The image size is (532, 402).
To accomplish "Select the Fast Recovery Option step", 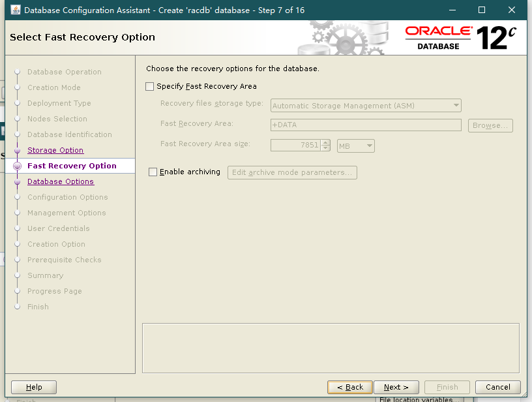I will [x=72, y=166].
